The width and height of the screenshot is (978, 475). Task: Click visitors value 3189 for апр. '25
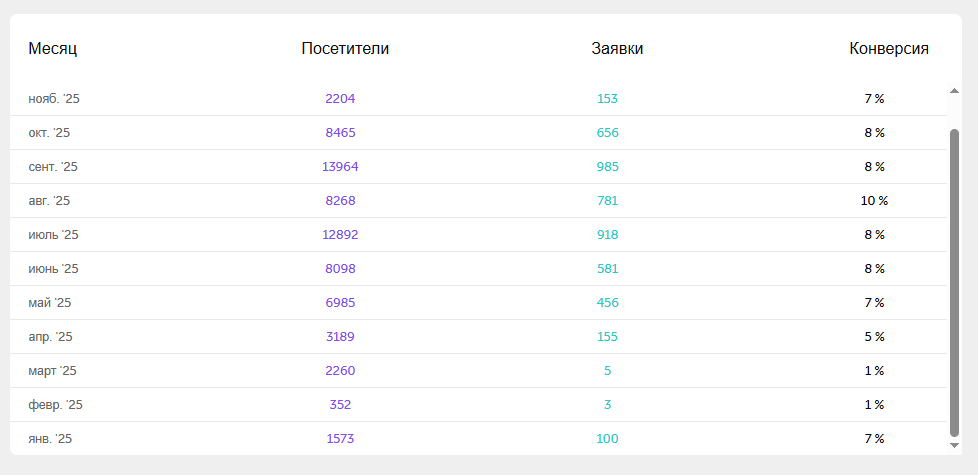point(340,337)
